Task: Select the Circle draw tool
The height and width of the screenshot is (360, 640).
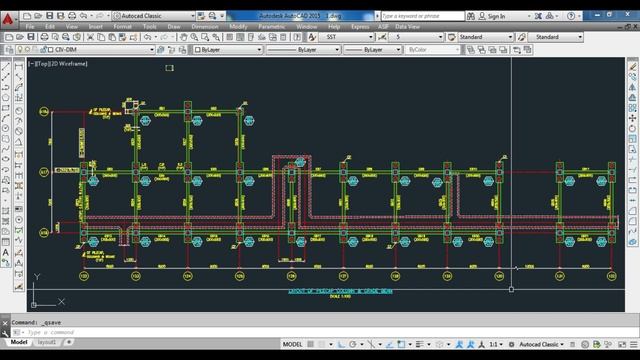Action: click(x=6, y=129)
